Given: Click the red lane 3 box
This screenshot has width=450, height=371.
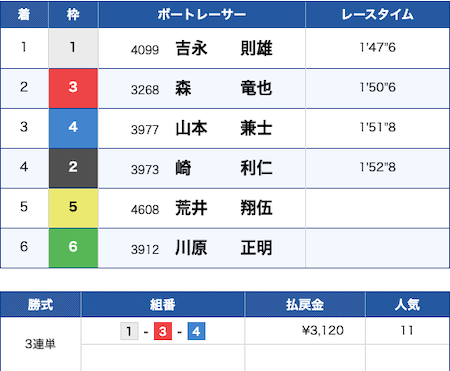Looking at the screenshot, I should (73, 88).
